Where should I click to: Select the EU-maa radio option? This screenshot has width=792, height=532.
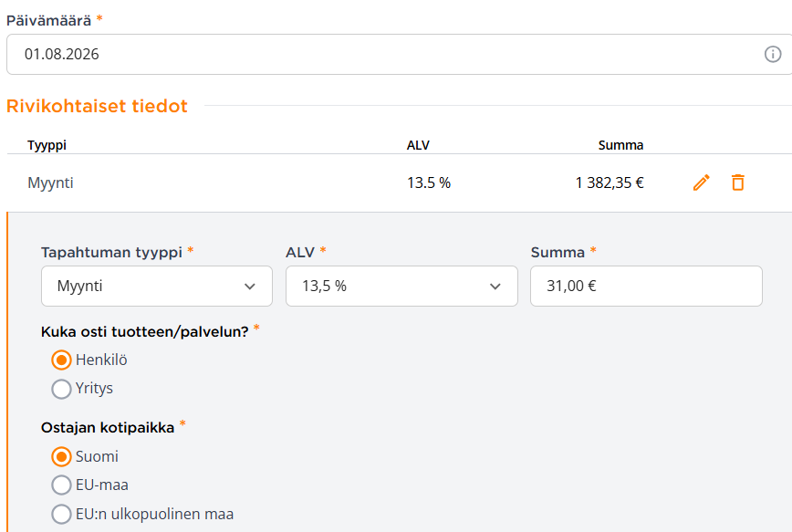pyautogui.click(x=61, y=485)
